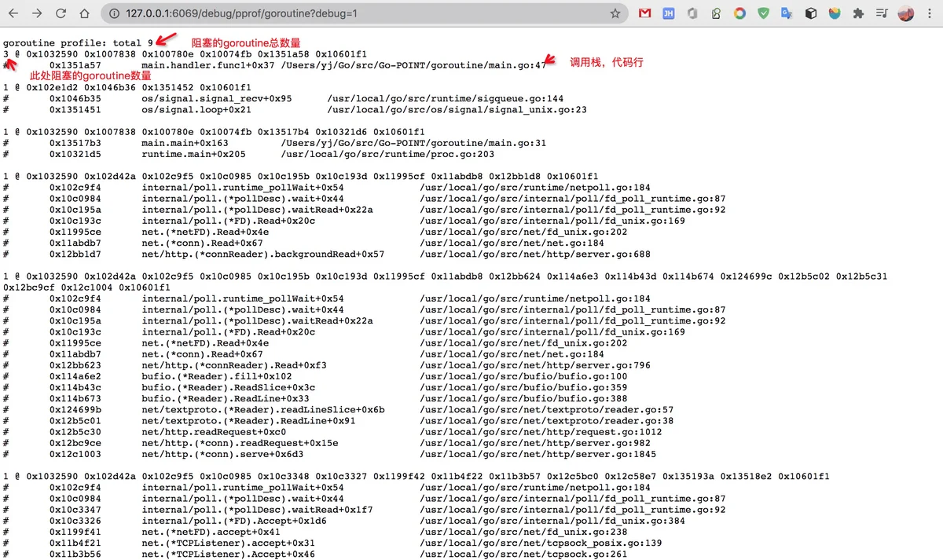Click the 'net/http.(*conn).readRequest+0x15e' entry
The height and width of the screenshot is (560, 943).
(x=240, y=443)
